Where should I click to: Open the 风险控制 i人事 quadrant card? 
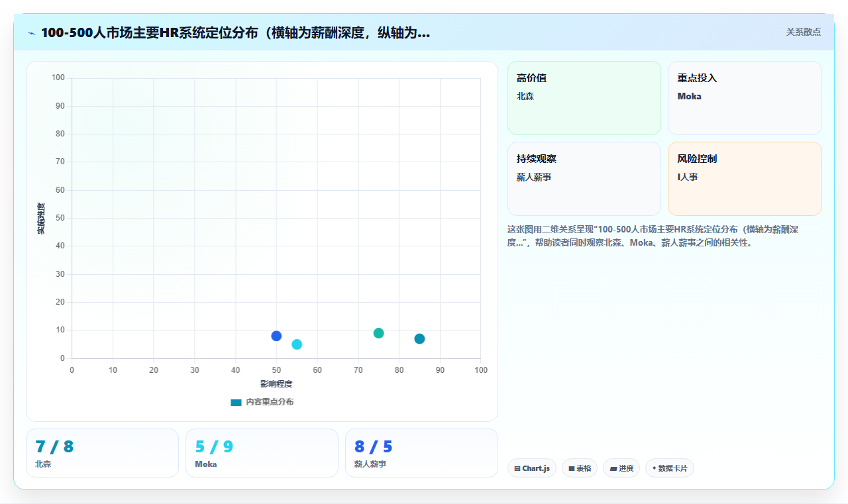745,179
